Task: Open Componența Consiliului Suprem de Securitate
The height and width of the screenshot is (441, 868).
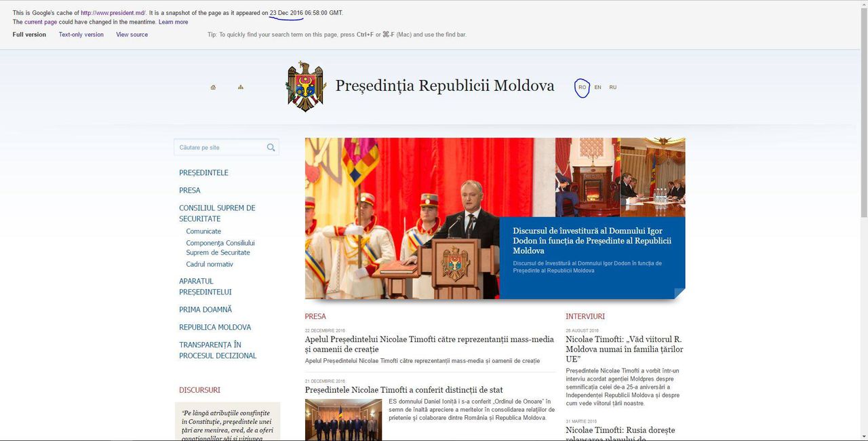Action: 220,248
